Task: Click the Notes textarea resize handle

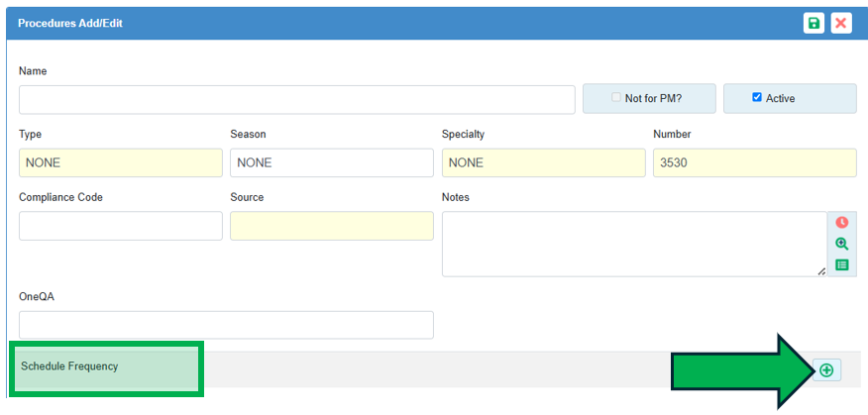Action: tap(821, 270)
